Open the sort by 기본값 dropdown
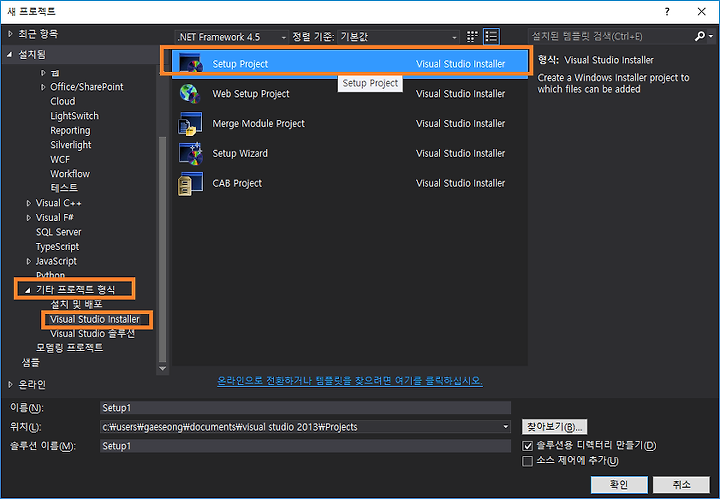 [x=399, y=37]
